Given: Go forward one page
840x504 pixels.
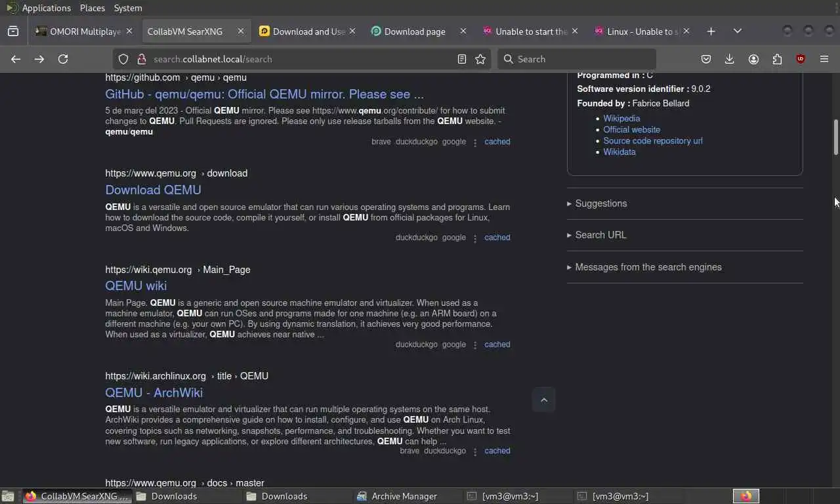Looking at the screenshot, I should (x=39, y=59).
